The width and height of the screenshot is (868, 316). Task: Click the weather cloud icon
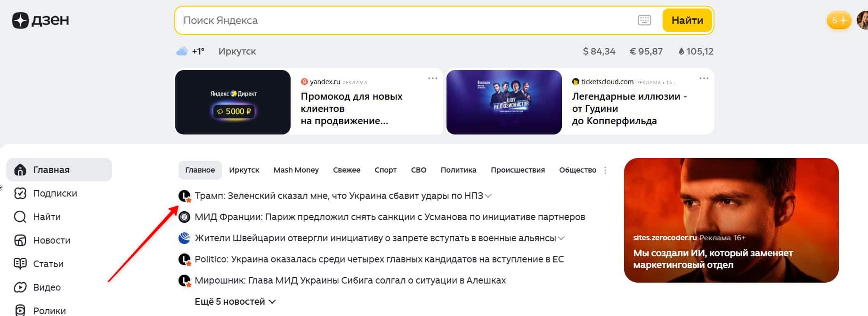pyautogui.click(x=182, y=51)
